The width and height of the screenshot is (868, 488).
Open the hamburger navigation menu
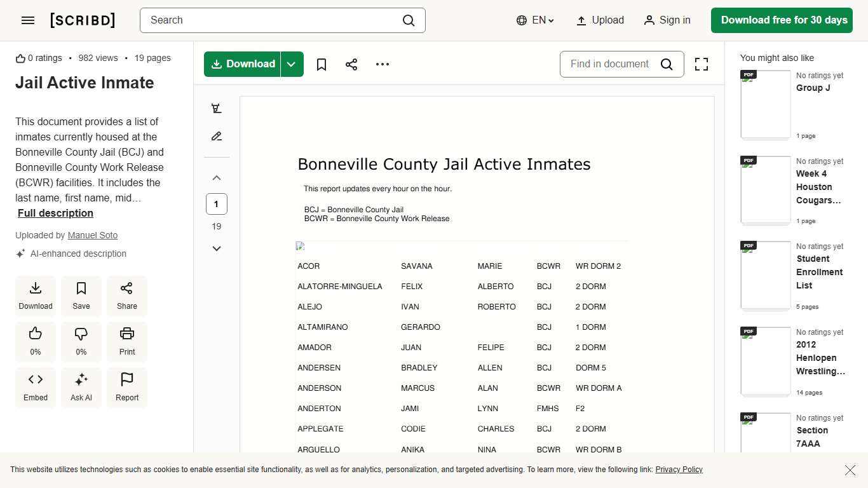(x=28, y=20)
